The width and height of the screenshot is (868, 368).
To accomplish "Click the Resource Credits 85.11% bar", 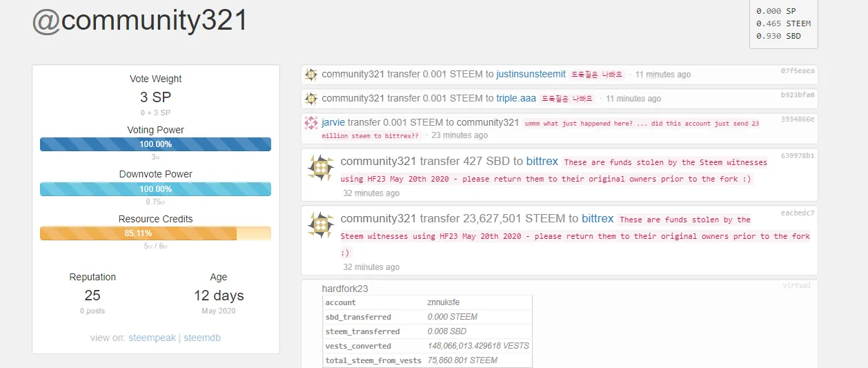I will click(155, 233).
